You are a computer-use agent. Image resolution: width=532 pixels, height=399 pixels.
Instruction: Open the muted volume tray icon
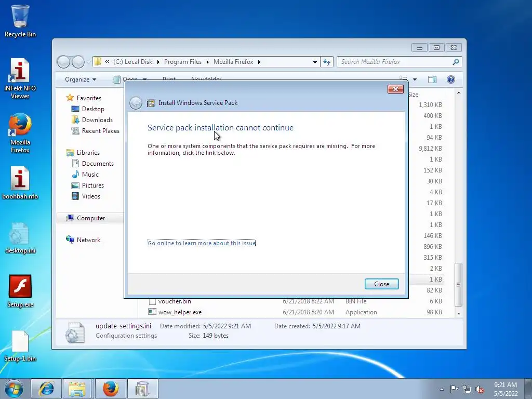pos(480,389)
